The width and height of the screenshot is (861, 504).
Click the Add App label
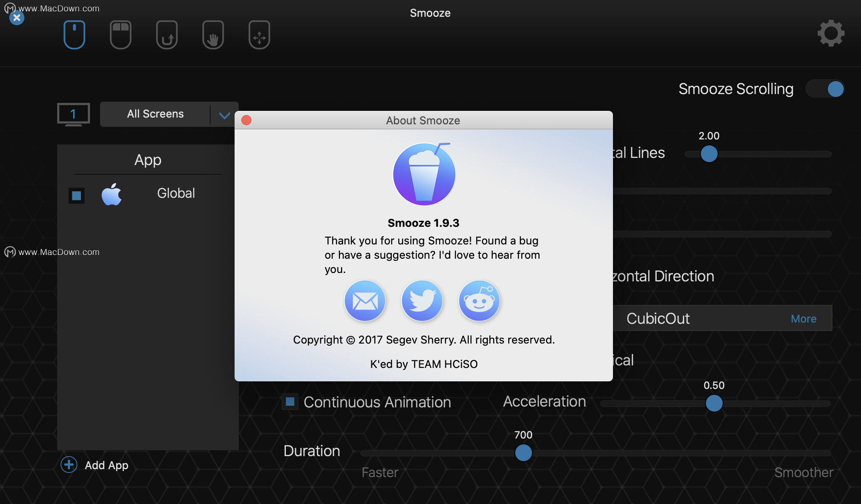tap(107, 465)
